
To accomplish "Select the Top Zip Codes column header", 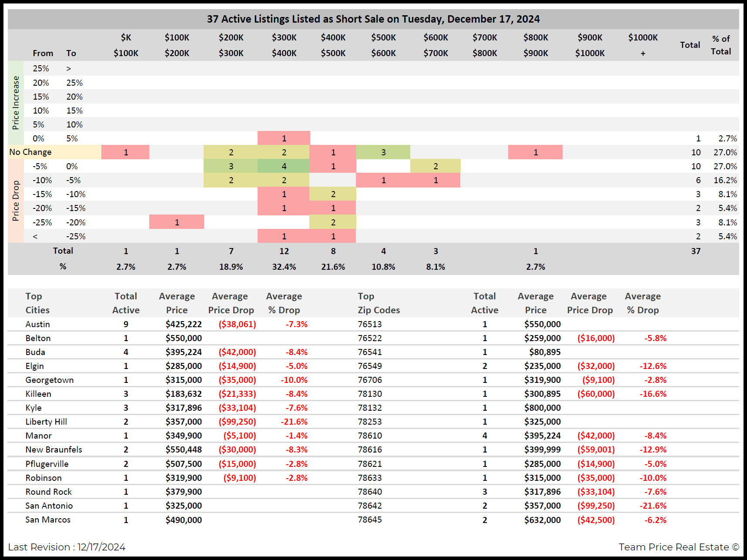I will pyautogui.click(x=379, y=303).
